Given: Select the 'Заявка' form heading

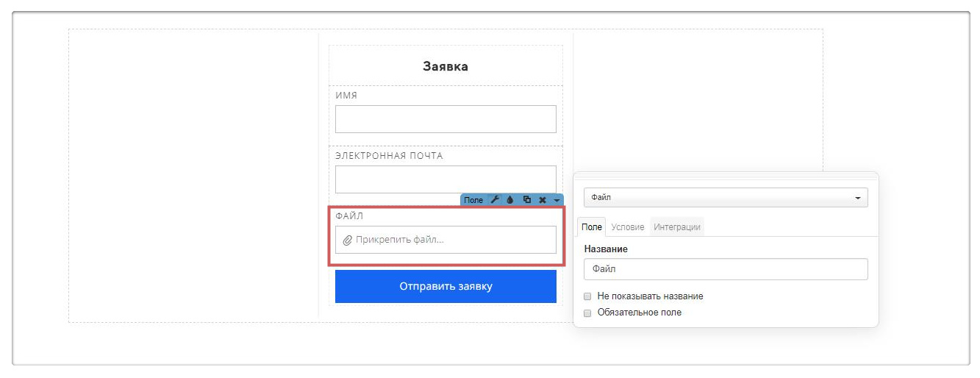Looking at the screenshot, I should pyautogui.click(x=445, y=66).
